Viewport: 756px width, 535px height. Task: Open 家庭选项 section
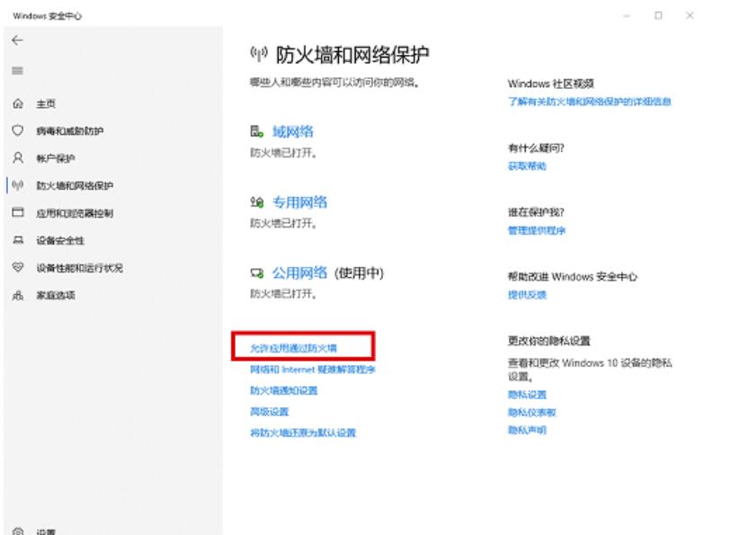56,295
